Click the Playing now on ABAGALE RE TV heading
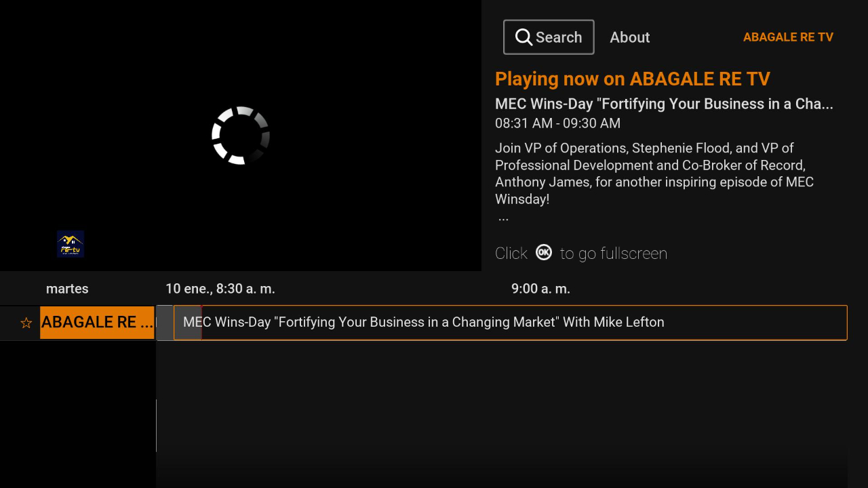This screenshot has width=868, height=488. click(632, 79)
